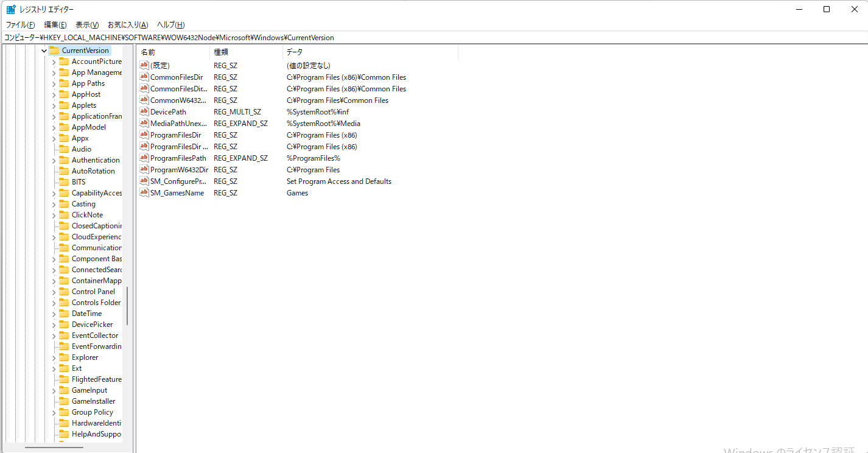Click the tree pane horizontal scrollbar

click(54, 448)
